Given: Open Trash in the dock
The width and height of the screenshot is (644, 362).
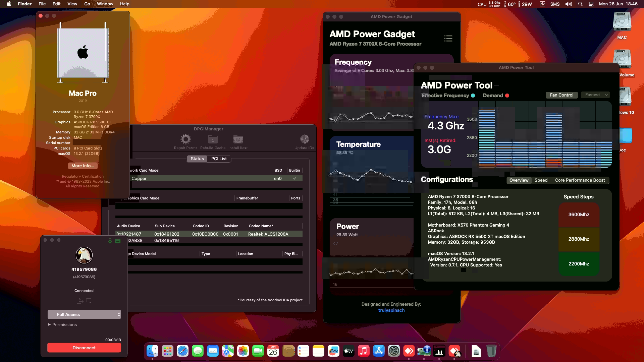Looking at the screenshot, I should 491,351.
